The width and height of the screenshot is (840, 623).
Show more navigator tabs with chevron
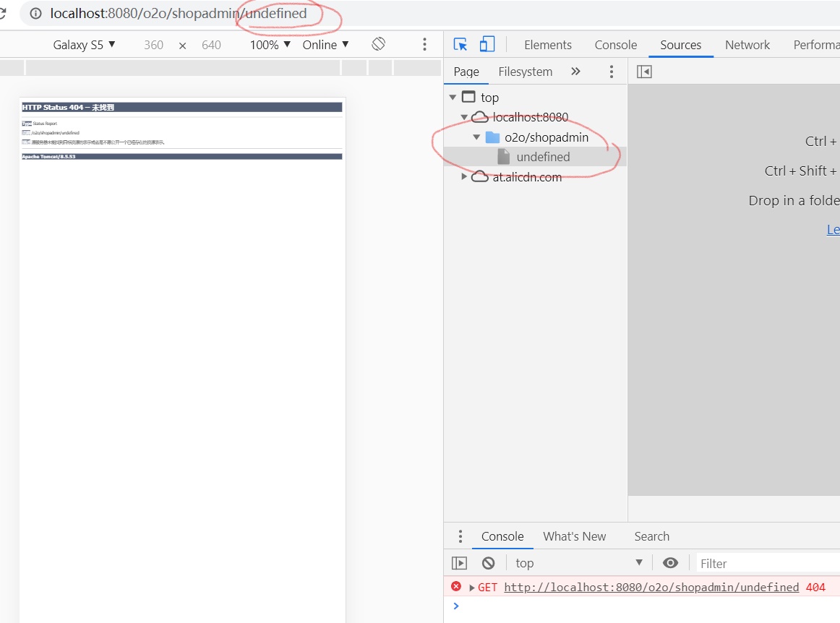[x=575, y=72]
